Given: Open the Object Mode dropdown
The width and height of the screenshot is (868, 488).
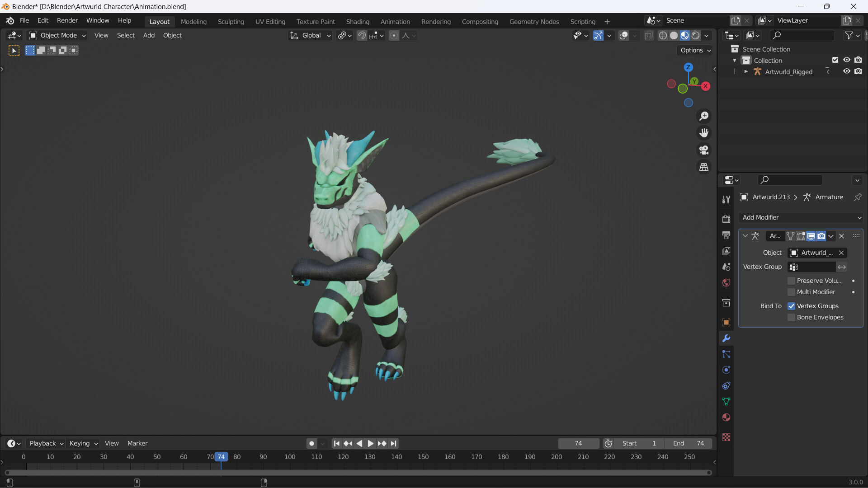Looking at the screenshot, I should coord(57,35).
